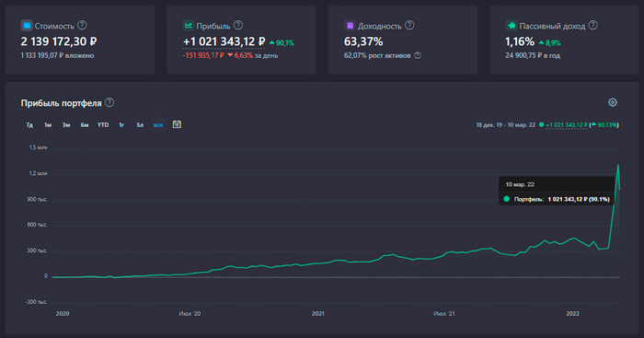The image size is (644, 338).
Task: Click help icon next to Пассивный доход
Action: (x=593, y=25)
